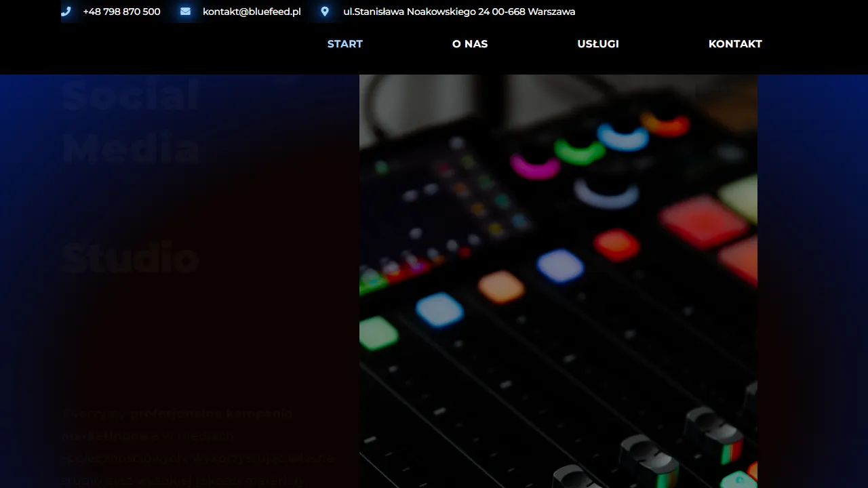The image size is (868, 488).
Task: Open the KONTAKT navigation entry
Action: click(735, 44)
